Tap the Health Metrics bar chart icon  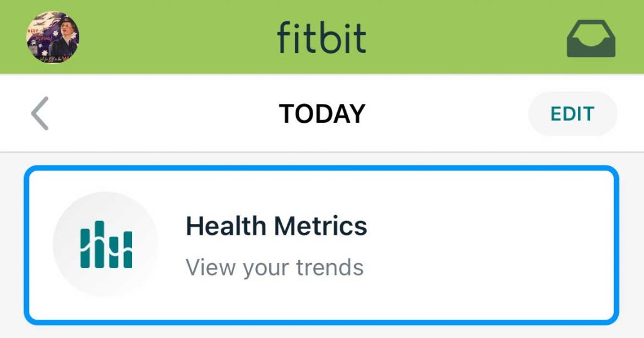coord(106,244)
